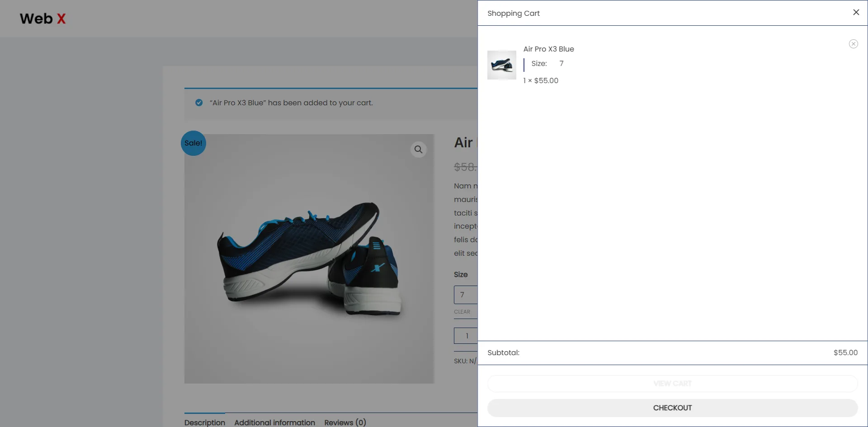Screen dimensions: 868x427
Task: Click the Shopping Cart heading
Action: pyautogui.click(x=514, y=13)
